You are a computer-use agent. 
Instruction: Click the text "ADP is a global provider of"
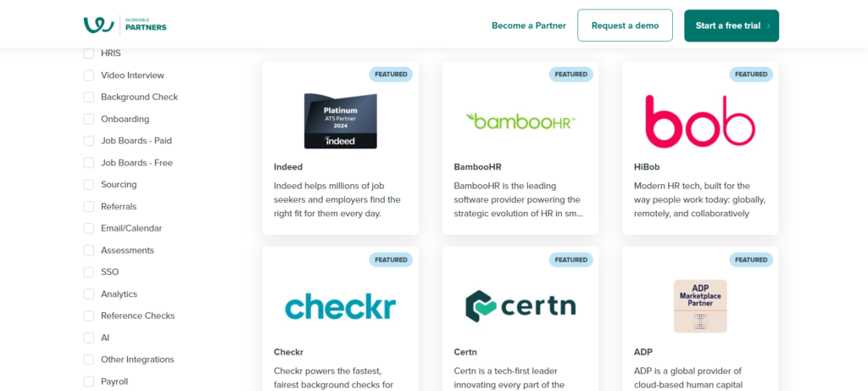[x=687, y=371]
